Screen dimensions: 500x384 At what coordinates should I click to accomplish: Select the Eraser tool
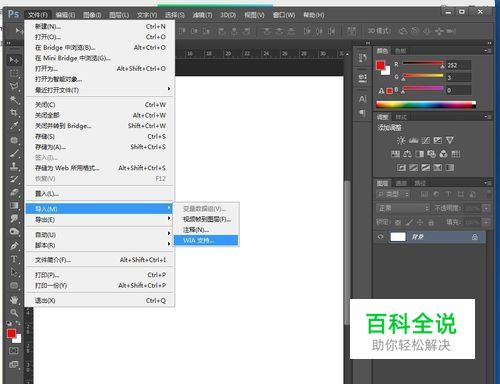pyautogui.click(x=14, y=192)
